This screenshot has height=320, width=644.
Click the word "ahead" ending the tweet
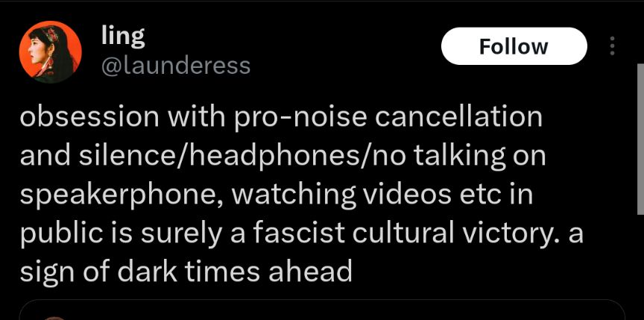[311, 272]
